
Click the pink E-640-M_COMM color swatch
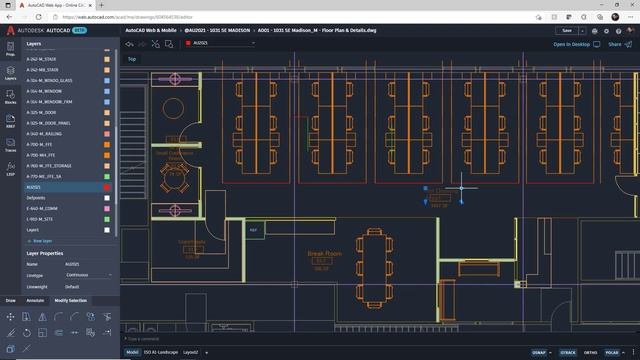(107, 209)
